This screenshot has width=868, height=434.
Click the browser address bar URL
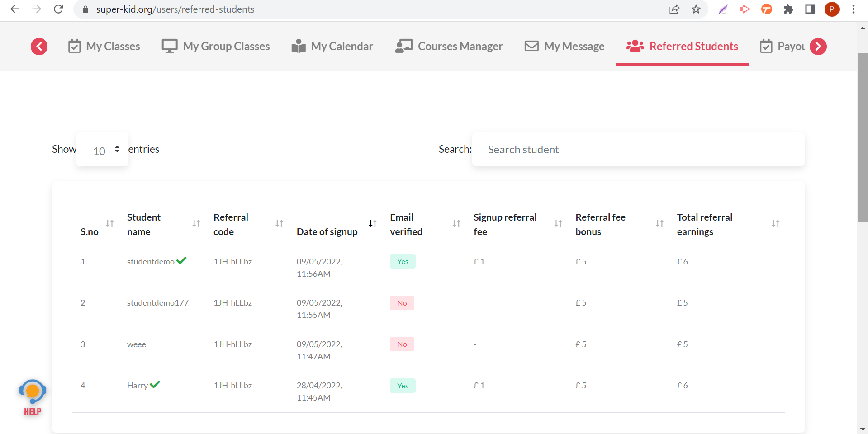pos(175,9)
